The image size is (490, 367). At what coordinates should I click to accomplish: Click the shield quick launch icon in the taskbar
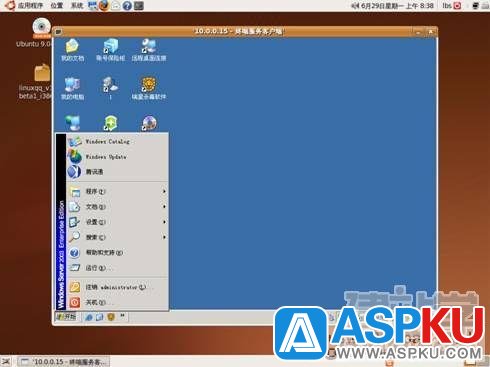(111, 317)
